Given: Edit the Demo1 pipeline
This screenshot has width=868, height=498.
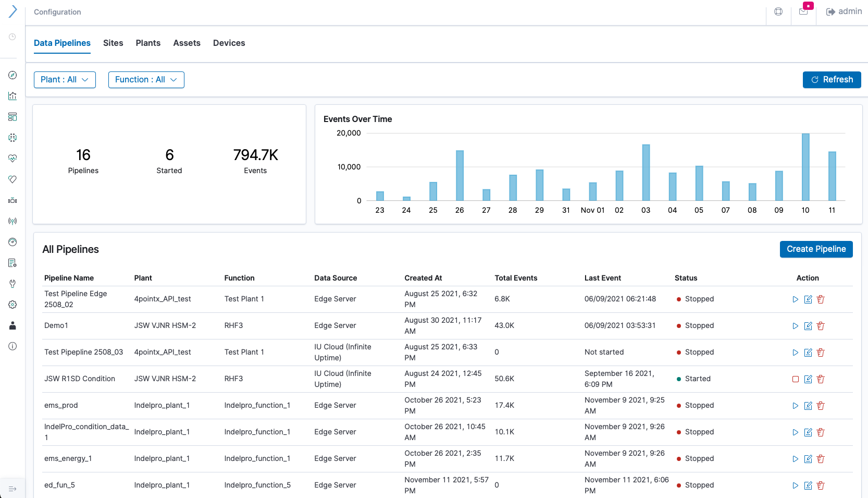Looking at the screenshot, I should coord(808,326).
